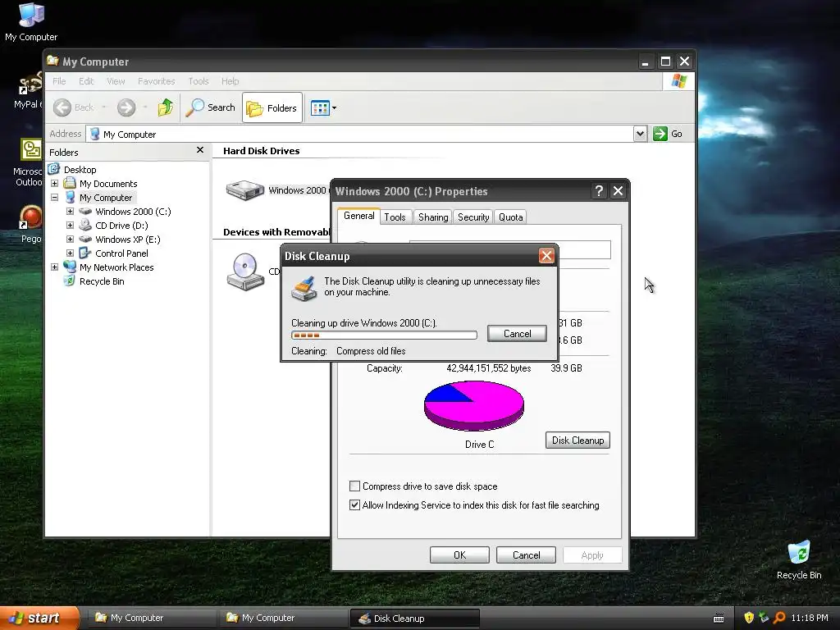Switch to the Security tab
This screenshot has width=840, height=630.
point(473,217)
